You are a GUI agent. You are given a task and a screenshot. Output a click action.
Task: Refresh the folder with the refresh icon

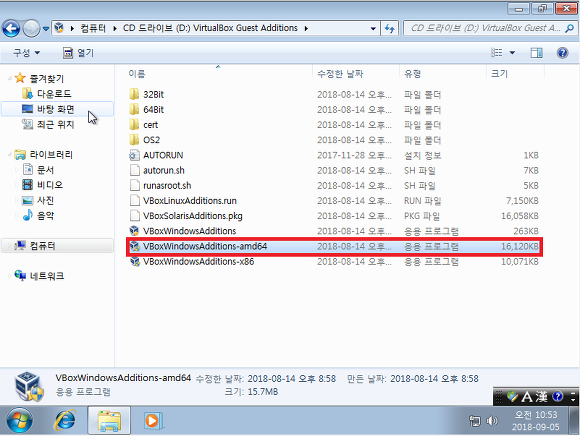point(390,28)
